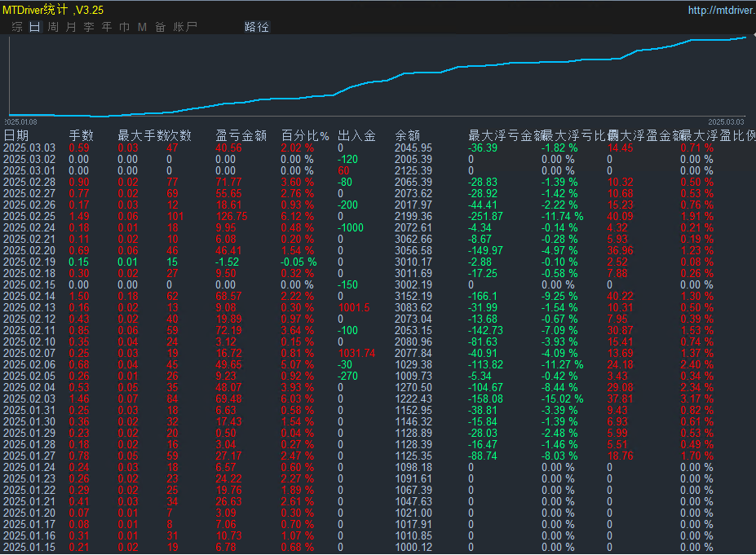Open the M tab
The height and width of the screenshot is (555, 756).
coord(142,27)
